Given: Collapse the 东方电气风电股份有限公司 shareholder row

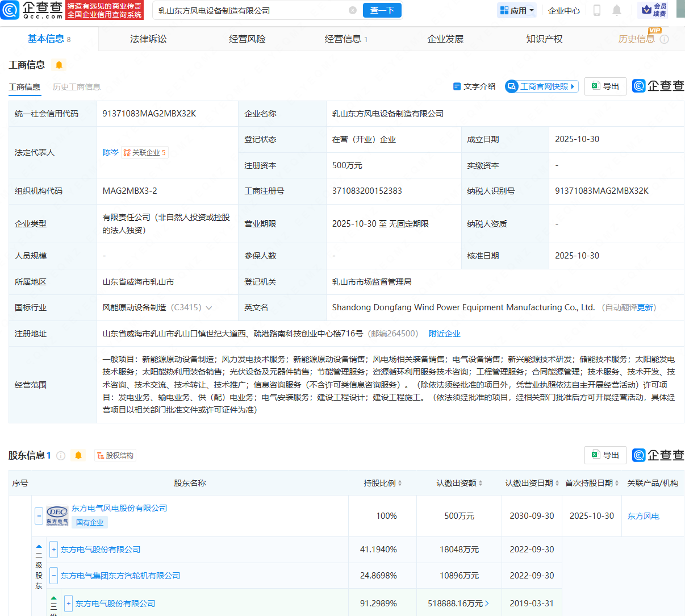Looking at the screenshot, I should coord(39,515).
